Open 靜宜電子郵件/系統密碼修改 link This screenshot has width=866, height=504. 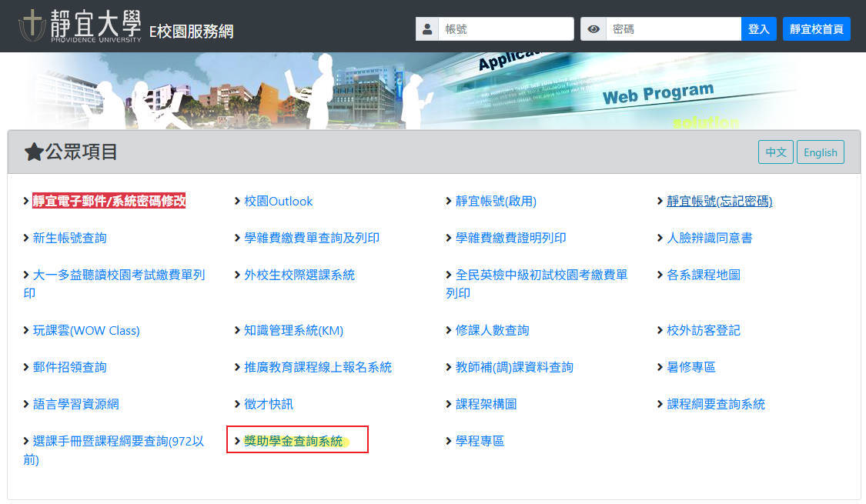[109, 201]
